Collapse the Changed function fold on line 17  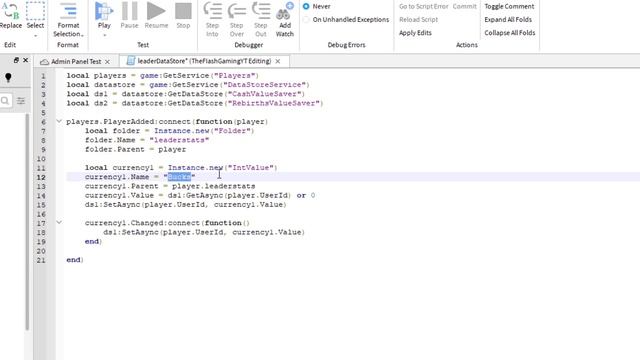pos(59,222)
